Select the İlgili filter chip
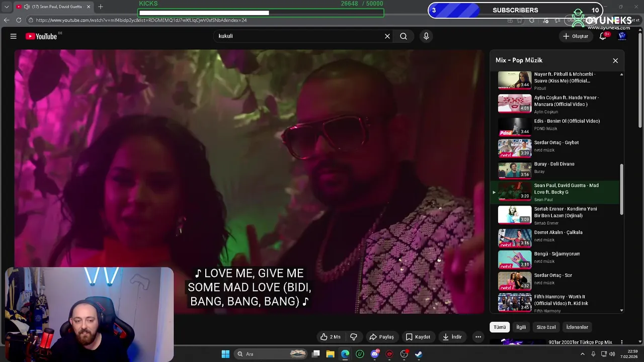The width and height of the screenshot is (644, 362). point(521,327)
